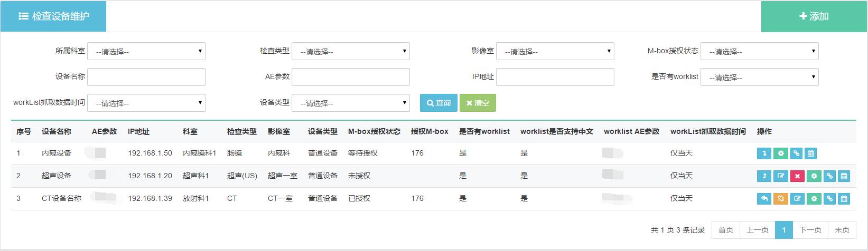Click the chain link icon in CT设备名称 row

pos(829,199)
